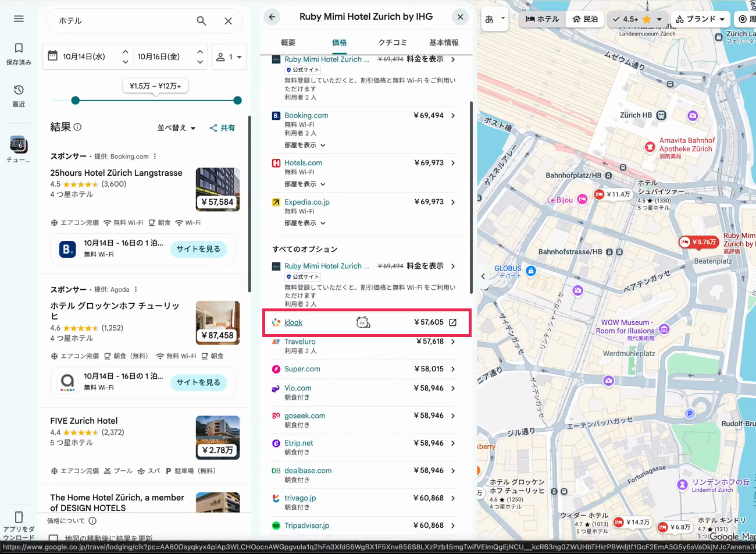Click the アプリをダウンロード phone icon
The height and width of the screenshot is (554, 756).
point(19,517)
